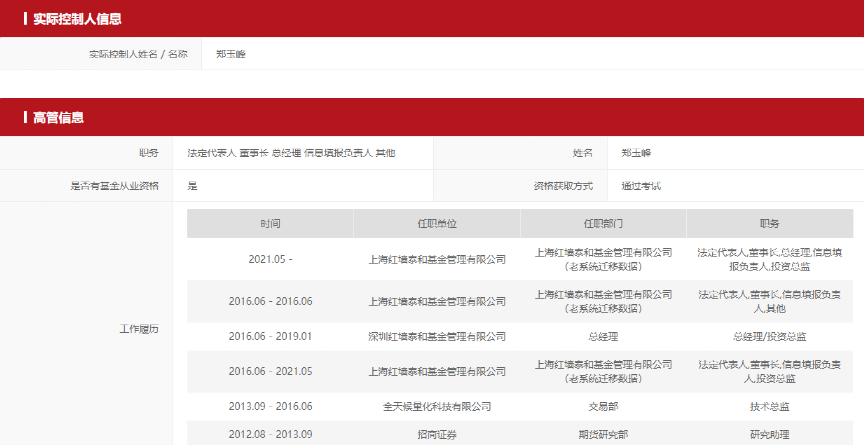Click the 招商证券 company cell

coord(437,434)
